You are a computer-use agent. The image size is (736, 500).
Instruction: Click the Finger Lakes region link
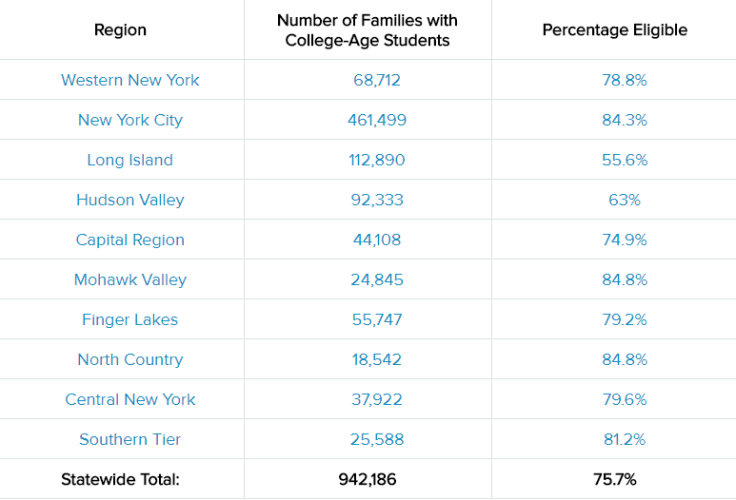pyautogui.click(x=130, y=320)
